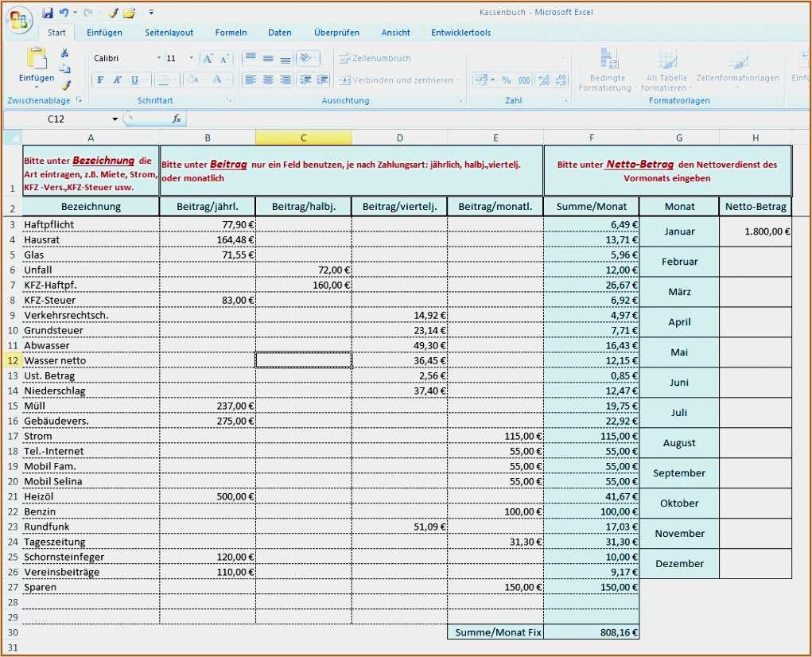Select the active cell C12
The image size is (812, 657).
pos(304,360)
